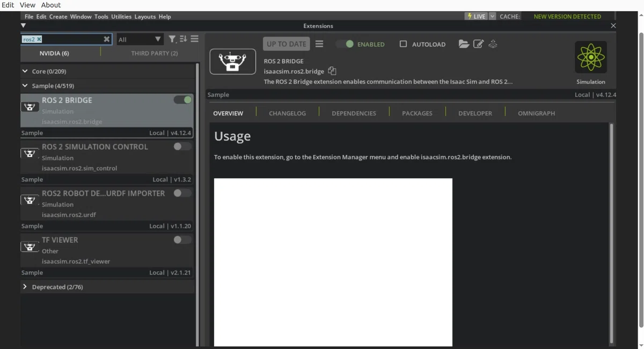Switch to the THIRD PARTY (2) tab
The width and height of the screenshot is (644, 349).
click(155, 53)
